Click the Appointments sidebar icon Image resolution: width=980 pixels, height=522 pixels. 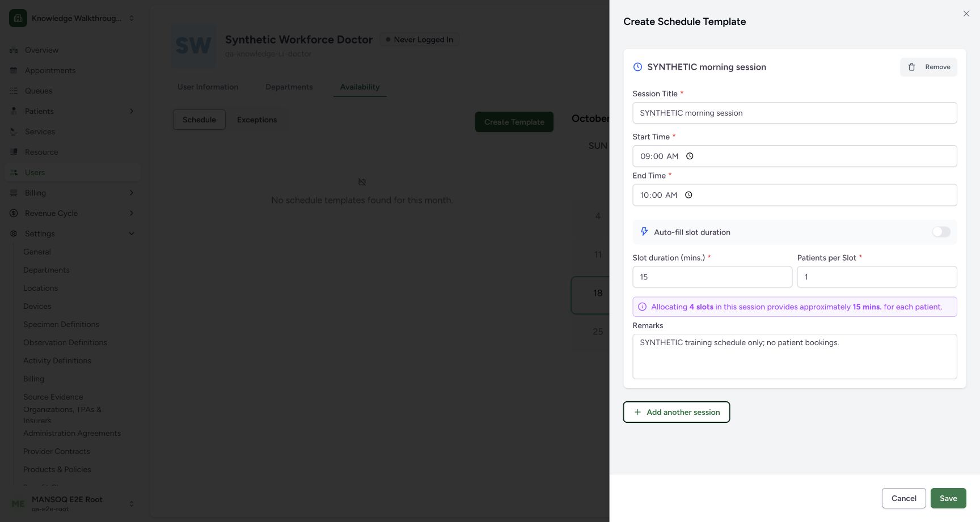[14, 70]
